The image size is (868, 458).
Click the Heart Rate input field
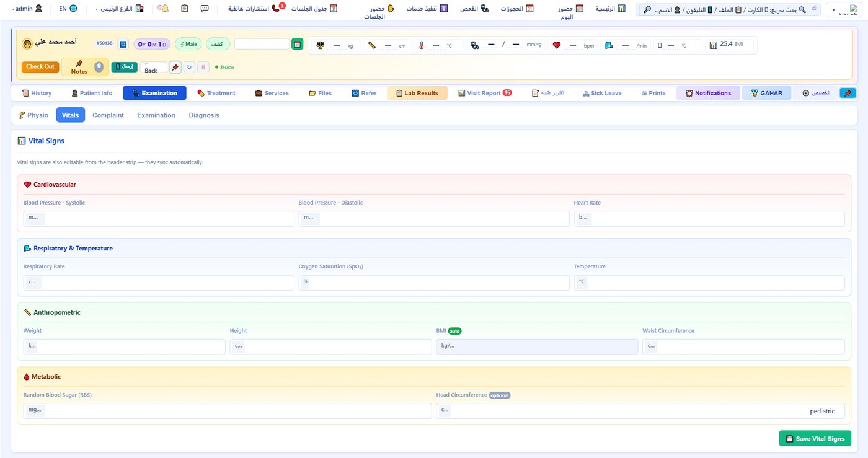coord(709,219)
